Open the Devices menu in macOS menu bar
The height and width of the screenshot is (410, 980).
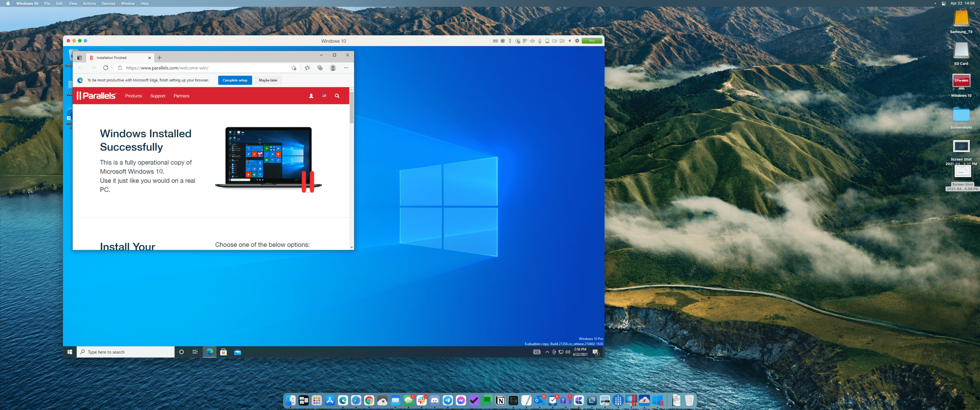(x=108, y=3)
